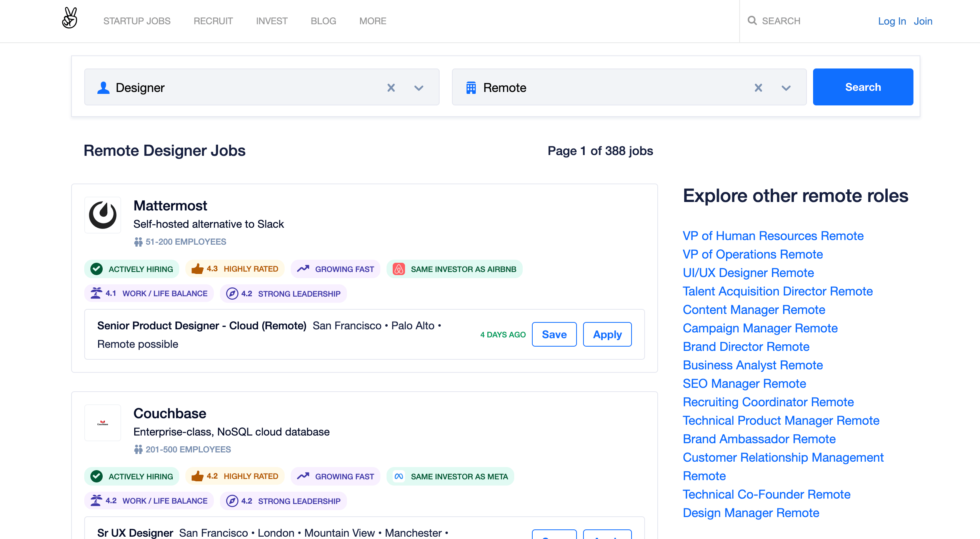Expand the Remote location dropdown
Image resolution: width=980 pixels, height=539 pixels.
click(786, 88)
